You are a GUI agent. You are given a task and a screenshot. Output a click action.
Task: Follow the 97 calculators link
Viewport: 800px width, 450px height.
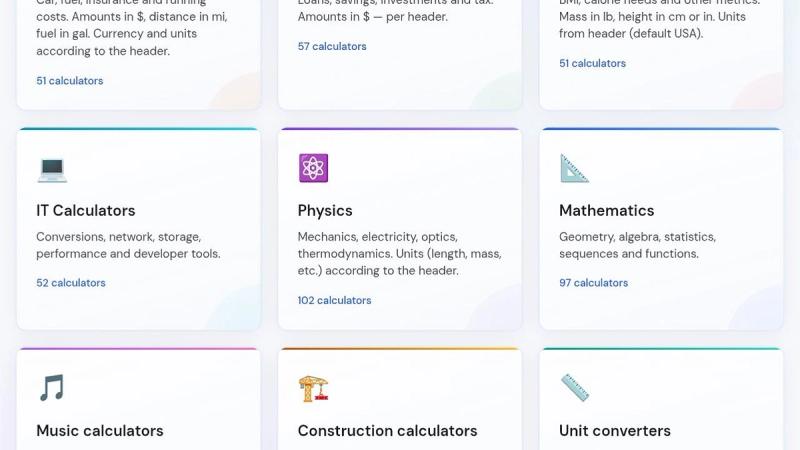pyautogui.click(x=593, y=283)
